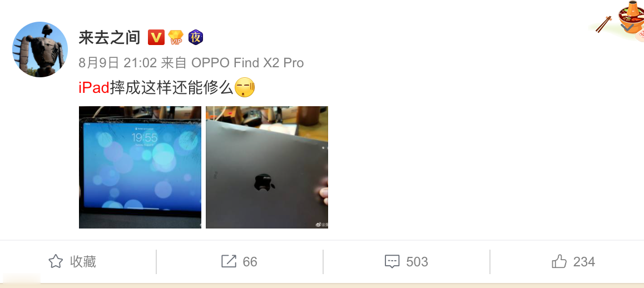Screen dimensions: 644x288
Task: Click the red iPad topic link
Action: (94, 88)
